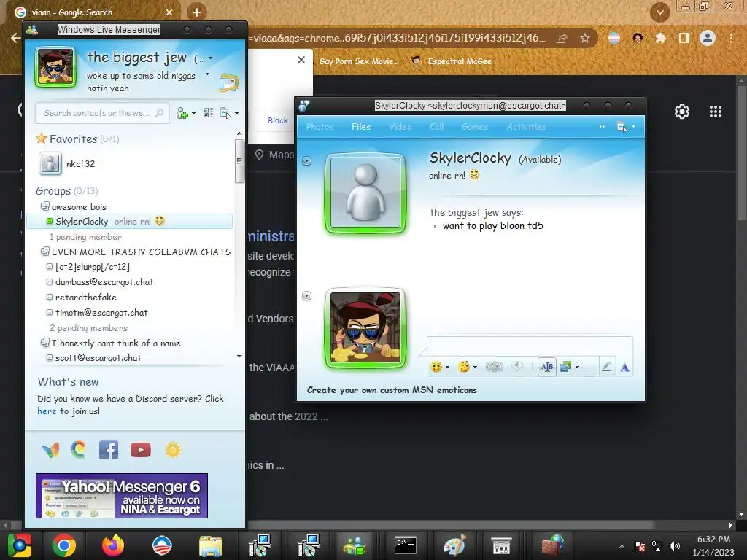Expand the emoticon dropdown arrow in chat

[x=447, y=367]
